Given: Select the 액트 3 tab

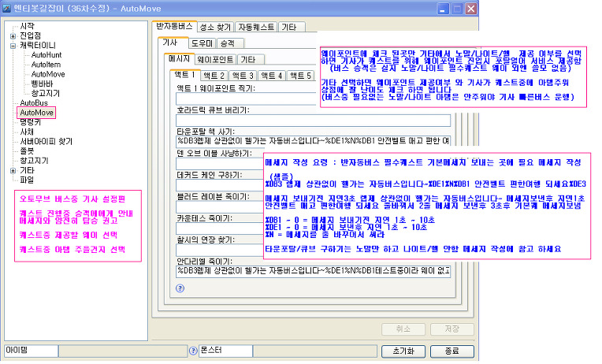Looking at the screenshot, I should pyautogui.click(x=243, y=76).
